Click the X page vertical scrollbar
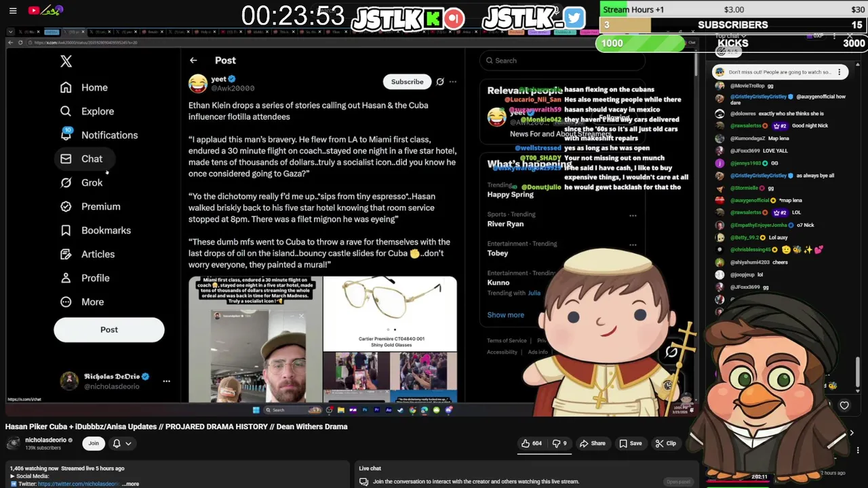Image resolution: width=868 pixels, height=488 pixels. pos(696,64)
